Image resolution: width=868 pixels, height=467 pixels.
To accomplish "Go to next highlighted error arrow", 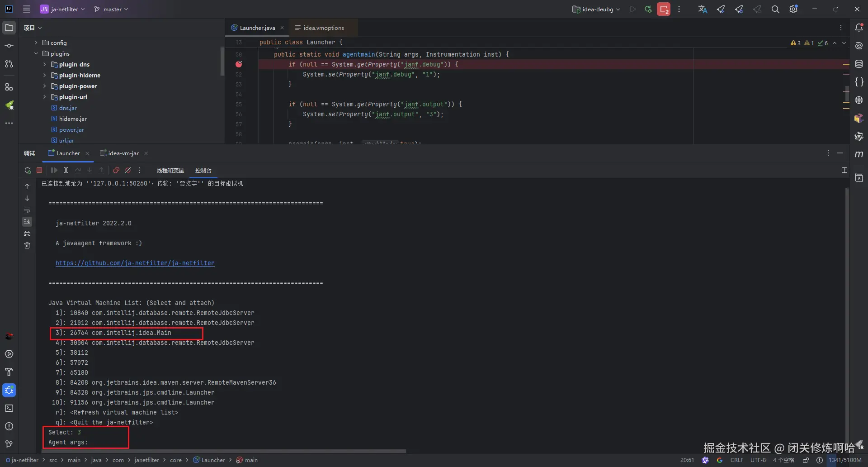I will point(844,43).
